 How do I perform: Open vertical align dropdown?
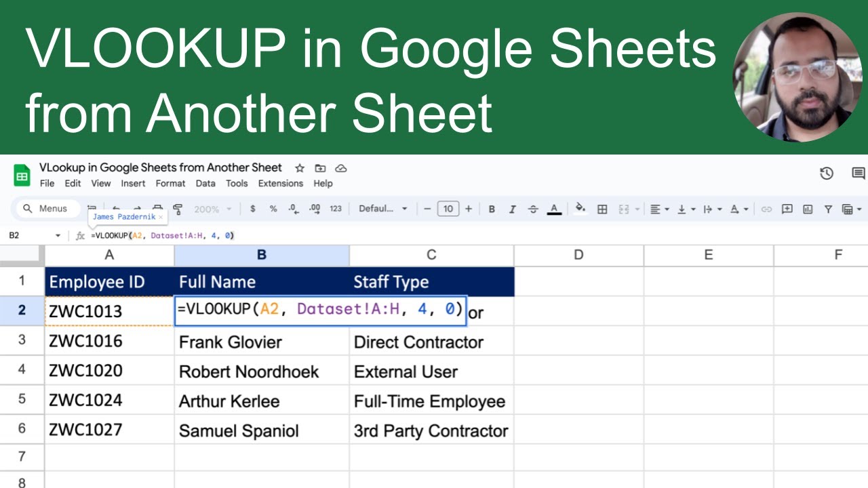click(686, 209)
